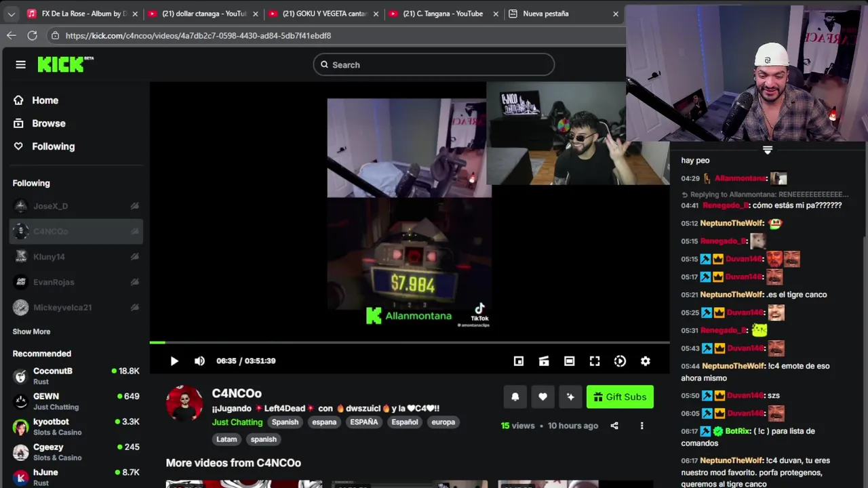Open video settings gear
Screen dimensions: 868x488
646,361
